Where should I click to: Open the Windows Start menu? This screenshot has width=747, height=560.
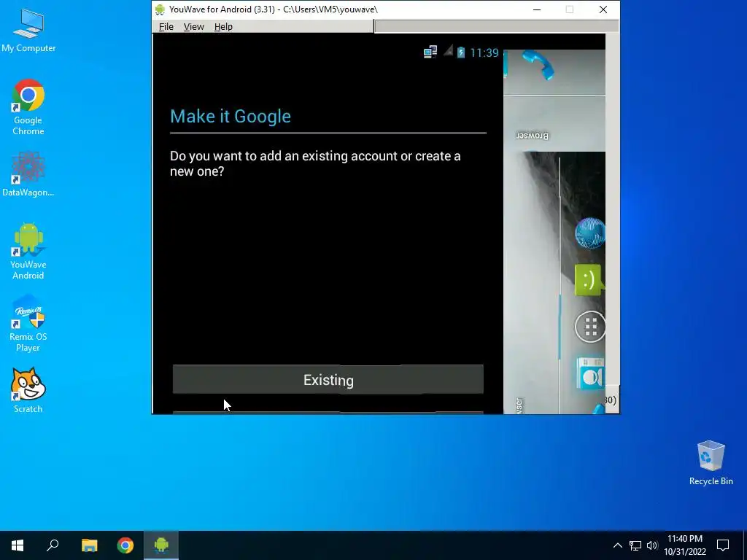click(x=18, y=545)
